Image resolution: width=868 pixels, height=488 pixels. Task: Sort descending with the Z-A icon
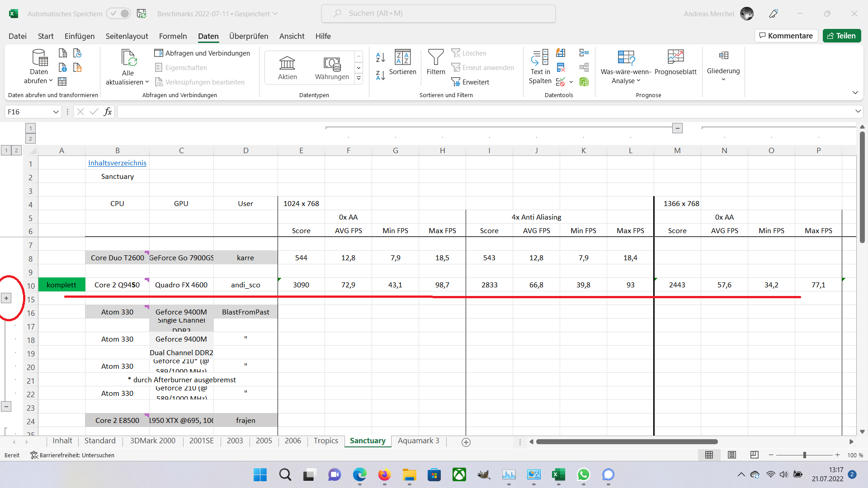(x=380, y=75)
